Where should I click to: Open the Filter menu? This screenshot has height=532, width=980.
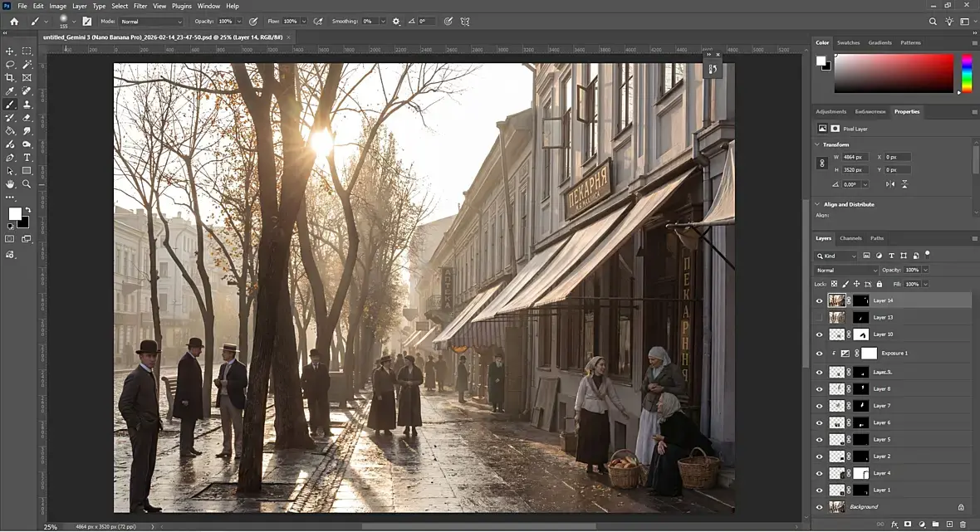click(140, 6)
